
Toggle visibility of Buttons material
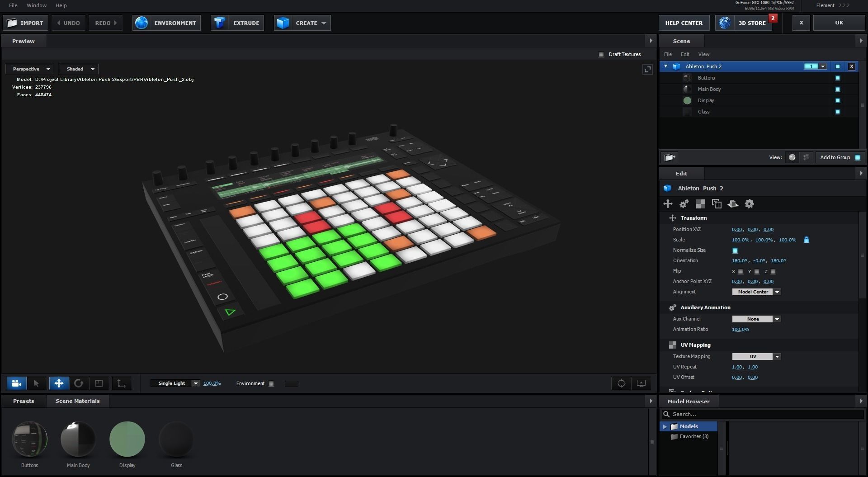tap(838, 78)
